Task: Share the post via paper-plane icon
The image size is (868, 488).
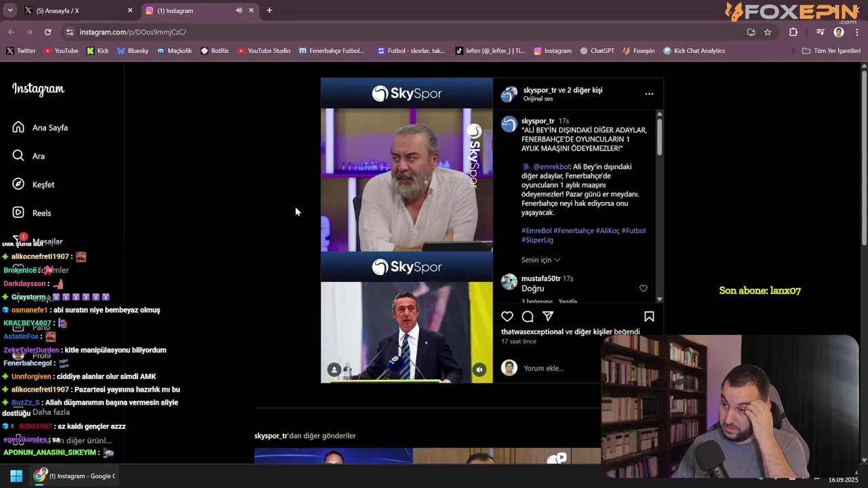Action: [x=548, y=317]
